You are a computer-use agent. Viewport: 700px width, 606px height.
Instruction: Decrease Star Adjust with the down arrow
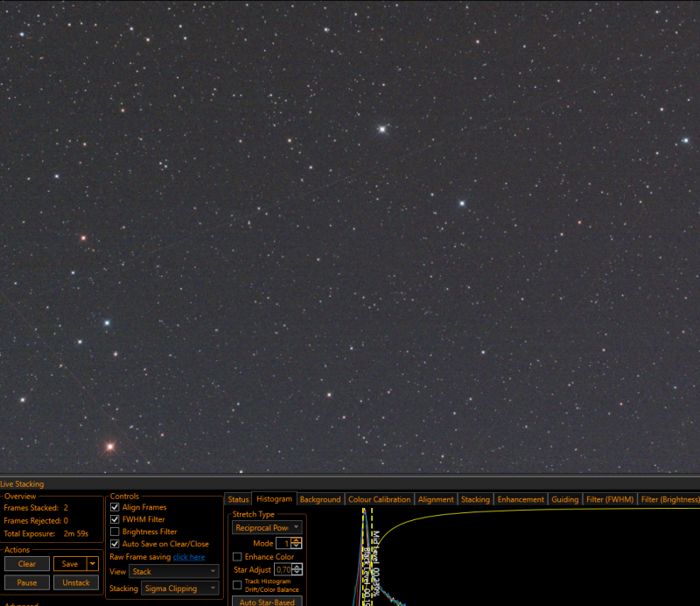point(297,573)
